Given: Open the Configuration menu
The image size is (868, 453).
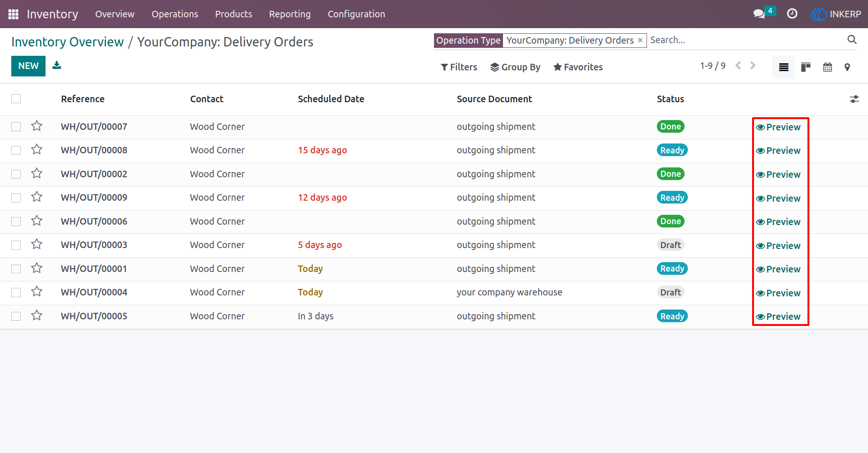Looking at the screenshot, I should click(356, 14).
